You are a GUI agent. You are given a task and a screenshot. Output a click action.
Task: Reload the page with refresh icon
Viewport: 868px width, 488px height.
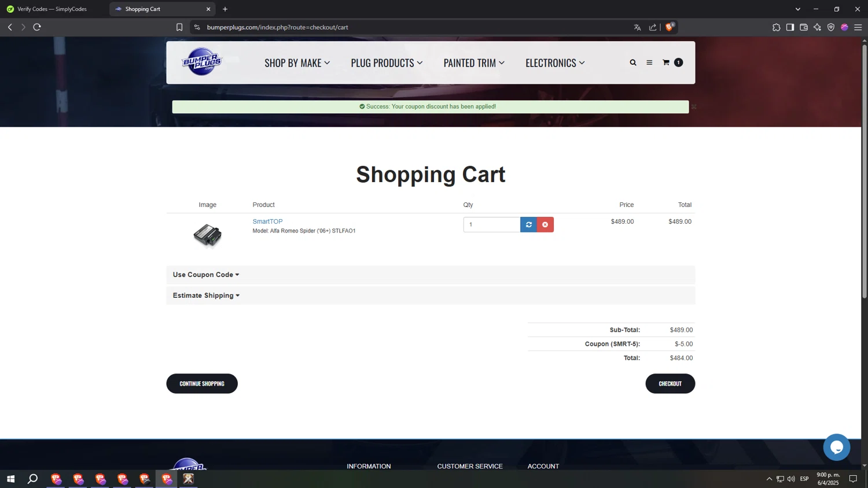[x=37, y=27]
